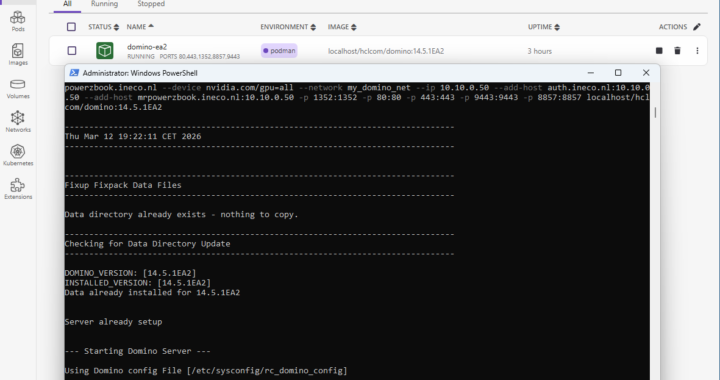
Task: Go to the Volumes sidebar icon
Action: pyautogui.click(x=18, y=89)
